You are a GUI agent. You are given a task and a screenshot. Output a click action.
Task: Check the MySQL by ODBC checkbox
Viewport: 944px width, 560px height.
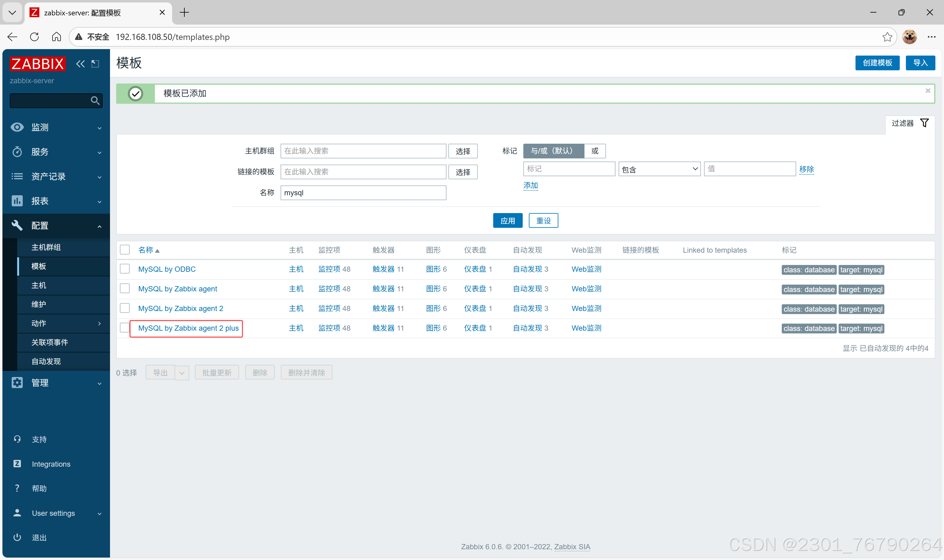pyautogui.click(x=125, y=269)
